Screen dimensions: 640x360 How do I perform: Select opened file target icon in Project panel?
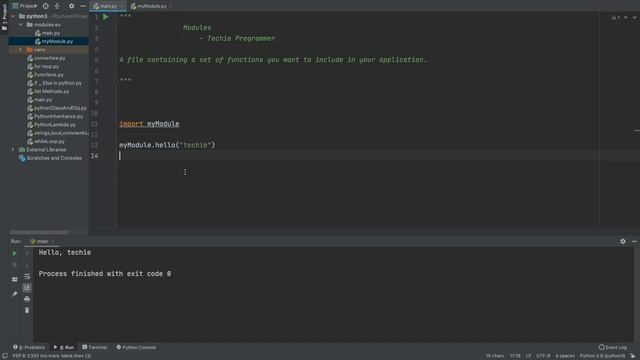(x=46, y=6)
